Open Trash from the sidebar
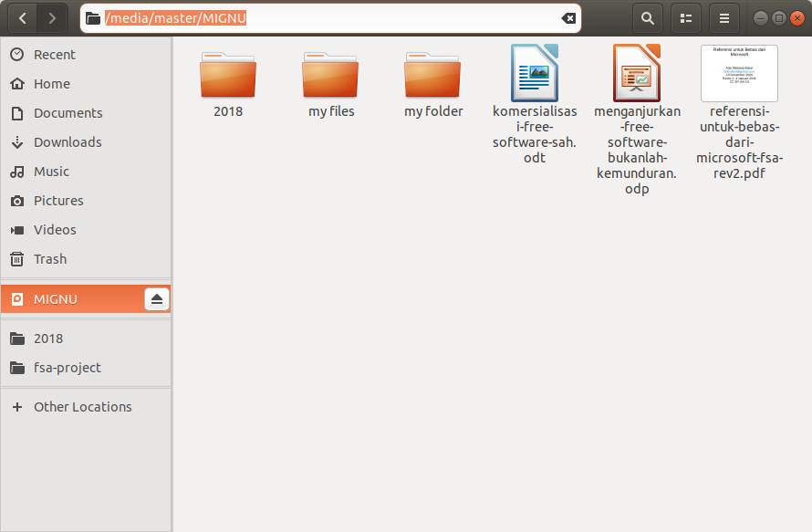This screenshot has height=532, width=812. click(48, 258)
